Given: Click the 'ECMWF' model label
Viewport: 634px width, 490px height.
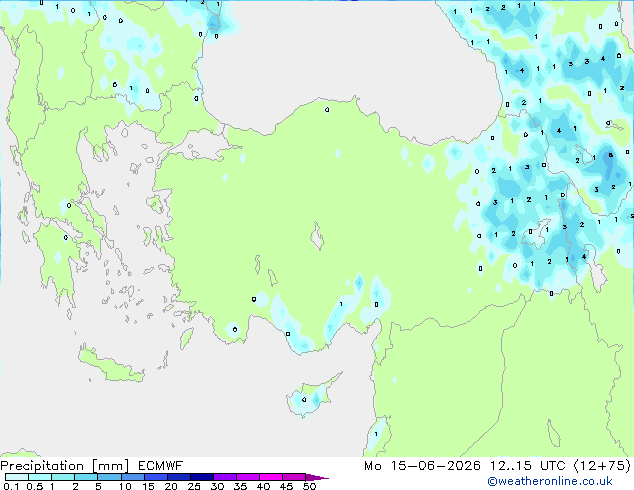Looking at the screenshot, I should tap(161, 466).
